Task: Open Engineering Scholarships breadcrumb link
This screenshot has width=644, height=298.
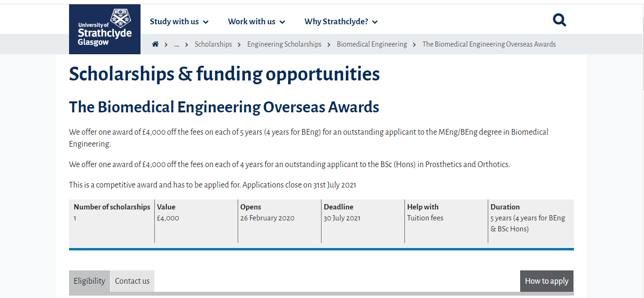Action: click(x=284, y=44)
